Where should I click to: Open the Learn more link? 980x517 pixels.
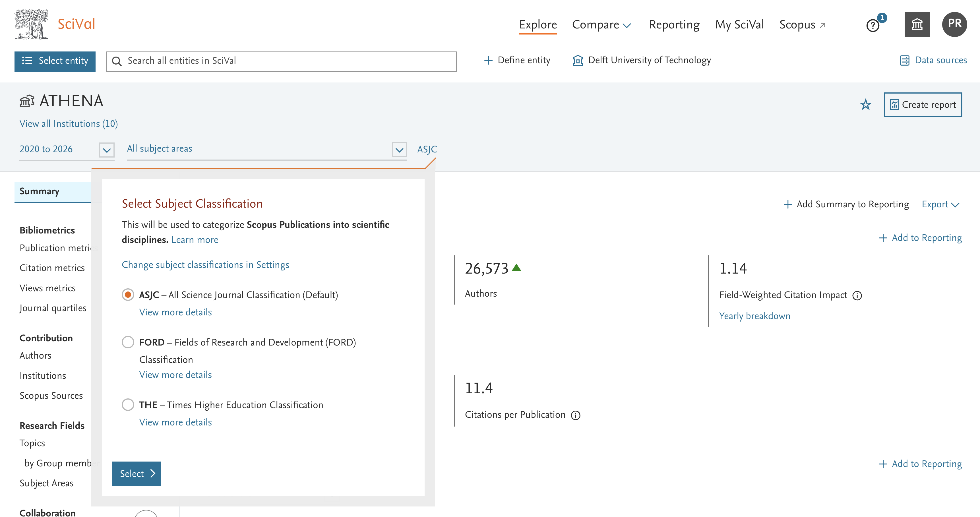point(195,240)
